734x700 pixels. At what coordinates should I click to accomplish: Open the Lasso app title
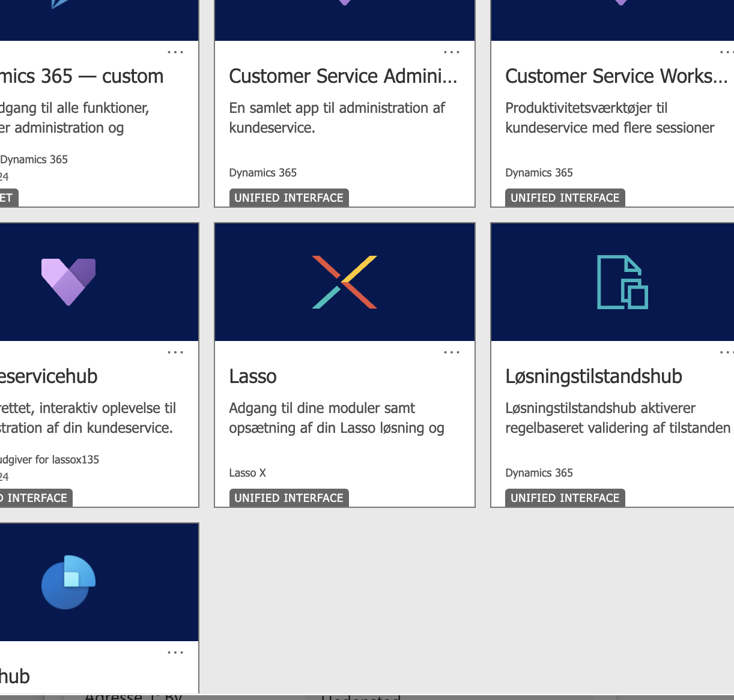pyautogui.click(x=253, y=376)
